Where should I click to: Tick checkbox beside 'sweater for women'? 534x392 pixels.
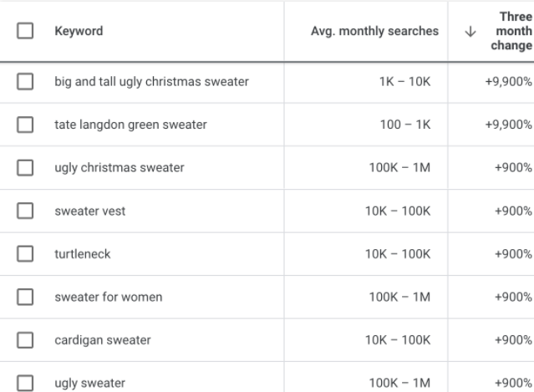(x=25, y=298)
